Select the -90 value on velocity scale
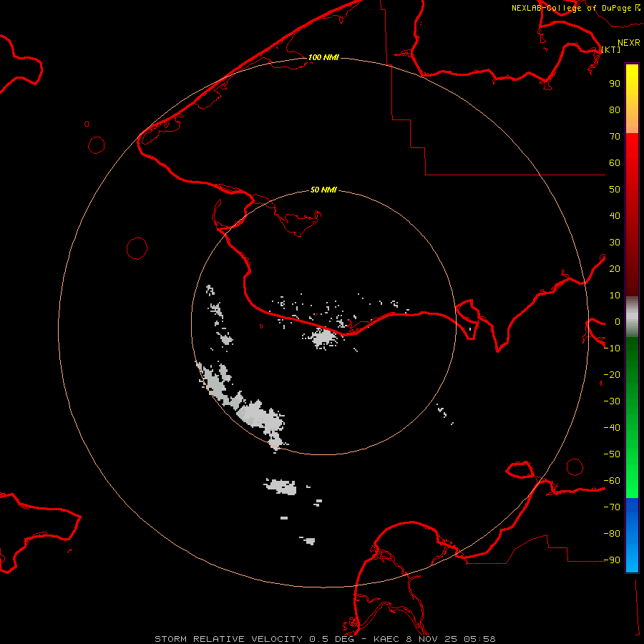The height and width of the screenshot is (644, 644). pyautogui.click(x=612, y=560)
